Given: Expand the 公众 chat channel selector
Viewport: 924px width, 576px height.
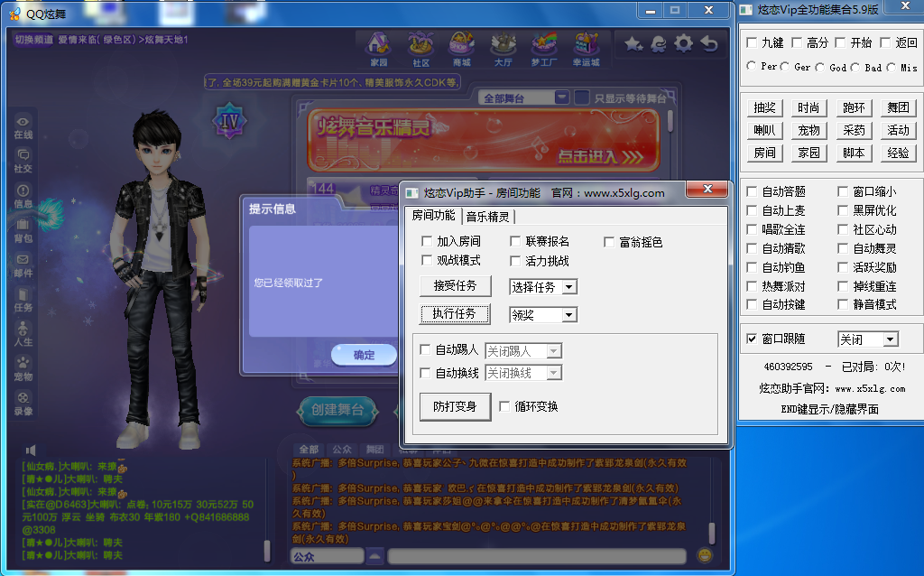Looking at the screenshot, I should tap(374, 556).
